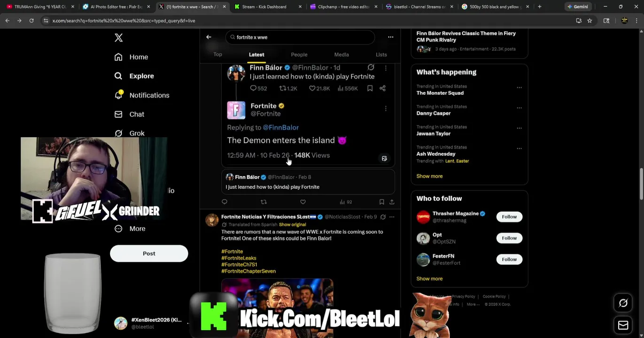
Task: Follow FesterFN
Action: [509, 259]
